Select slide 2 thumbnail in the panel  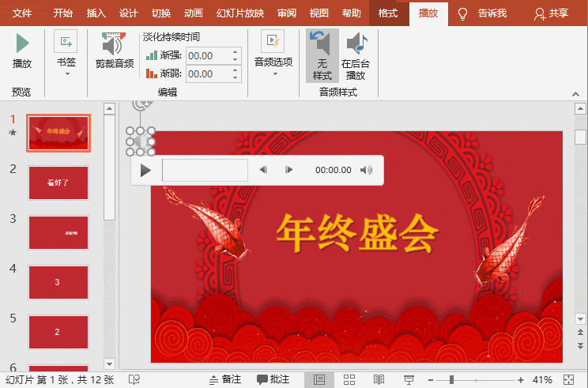[58, 183]
